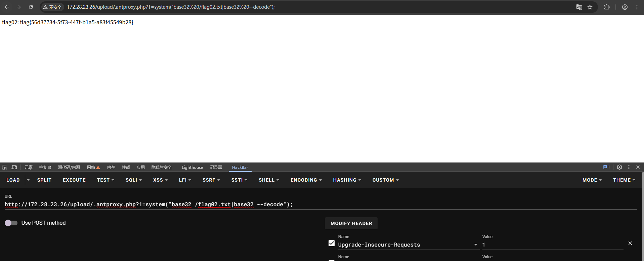The image size is (644, 261).
Task: Toggle the device toolbar icon
Action: (14, 167)
